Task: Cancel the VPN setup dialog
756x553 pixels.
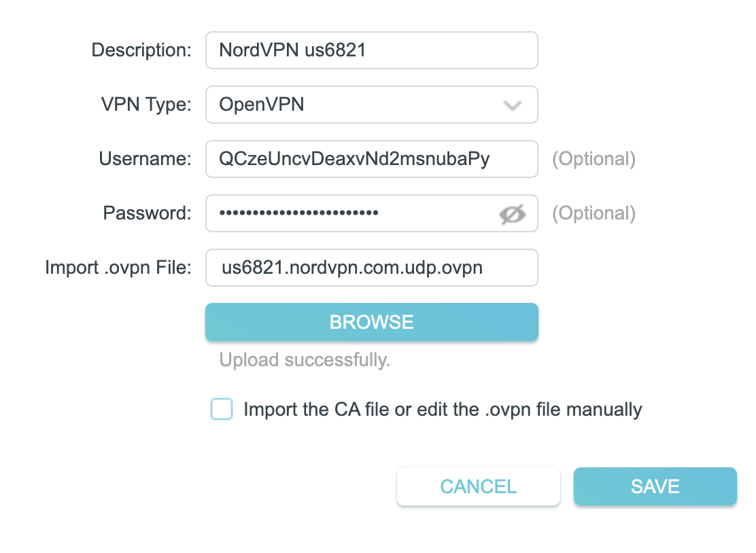Action: (479, 486)
